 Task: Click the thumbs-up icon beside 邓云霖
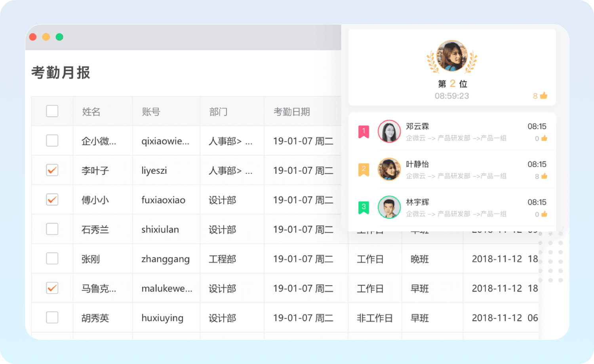point(544,138)
